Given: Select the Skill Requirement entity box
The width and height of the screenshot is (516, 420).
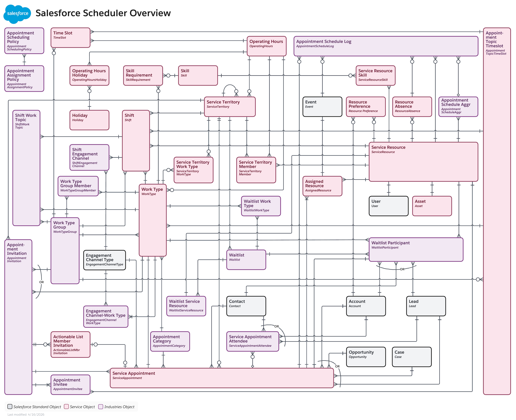Looking at the screenshot, I should pyautogui.click(x=143, y=75).
